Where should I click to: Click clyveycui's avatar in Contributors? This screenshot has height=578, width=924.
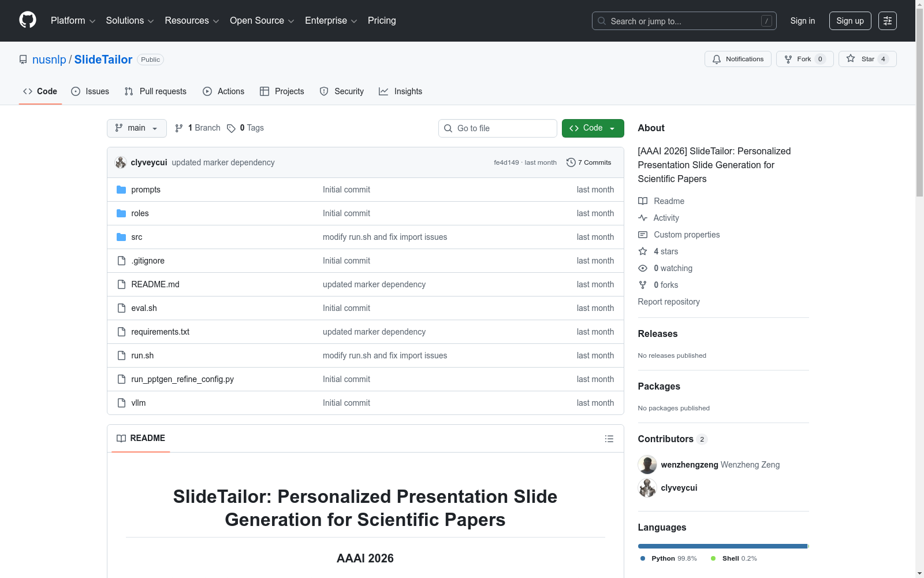pyautogui.click(x=647, y=488)
